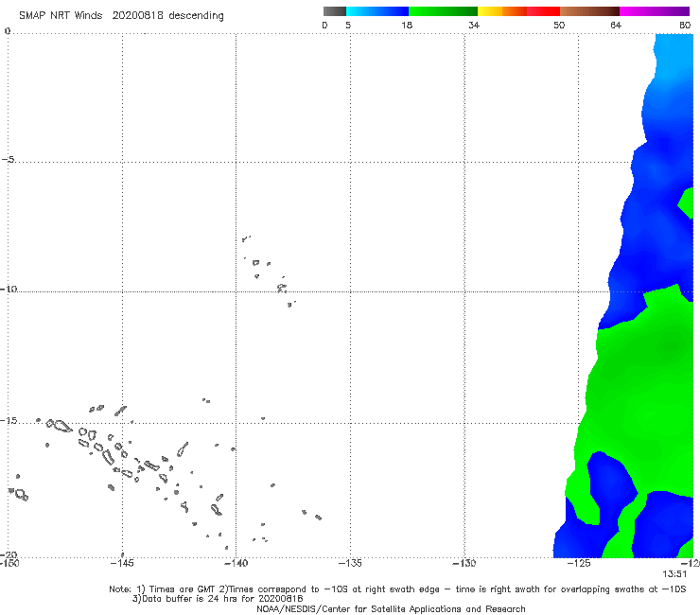Click the longitude label '-140'

tap(236, 563)
